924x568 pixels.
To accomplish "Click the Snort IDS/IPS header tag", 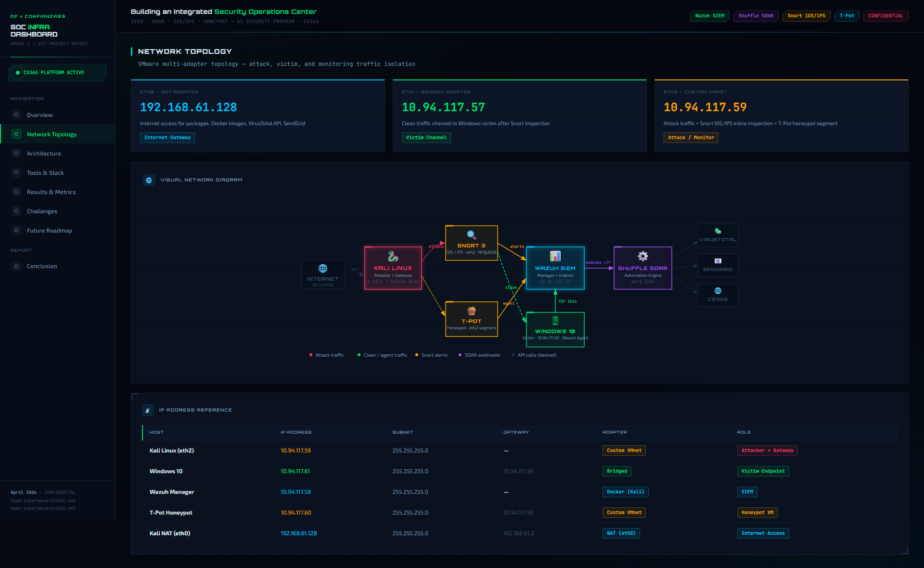I will pos(806,16).
